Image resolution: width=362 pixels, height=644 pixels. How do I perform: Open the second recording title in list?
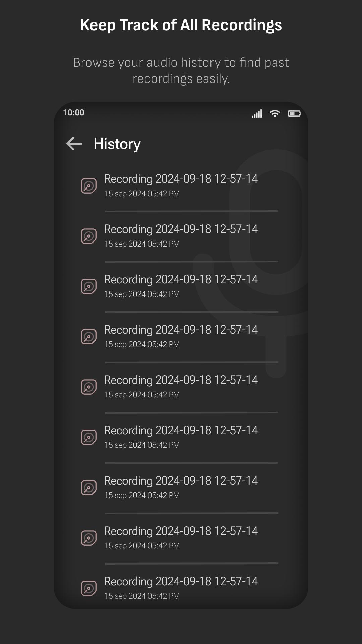(x=181, y=229)
